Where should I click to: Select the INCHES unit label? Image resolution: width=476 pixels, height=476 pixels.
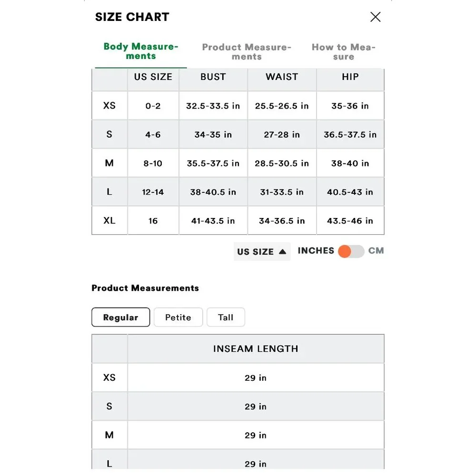coord(316,251)
